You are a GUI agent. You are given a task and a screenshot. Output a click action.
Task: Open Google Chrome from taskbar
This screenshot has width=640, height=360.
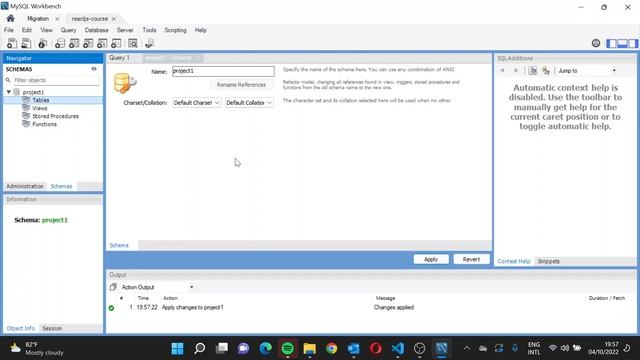331,348
